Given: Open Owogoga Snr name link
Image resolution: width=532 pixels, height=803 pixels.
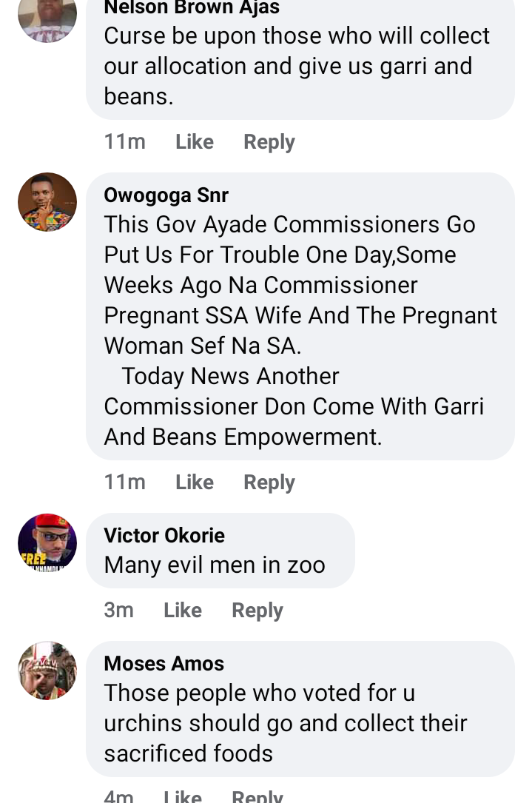Looking at the screenshot, I should [166, 195].
